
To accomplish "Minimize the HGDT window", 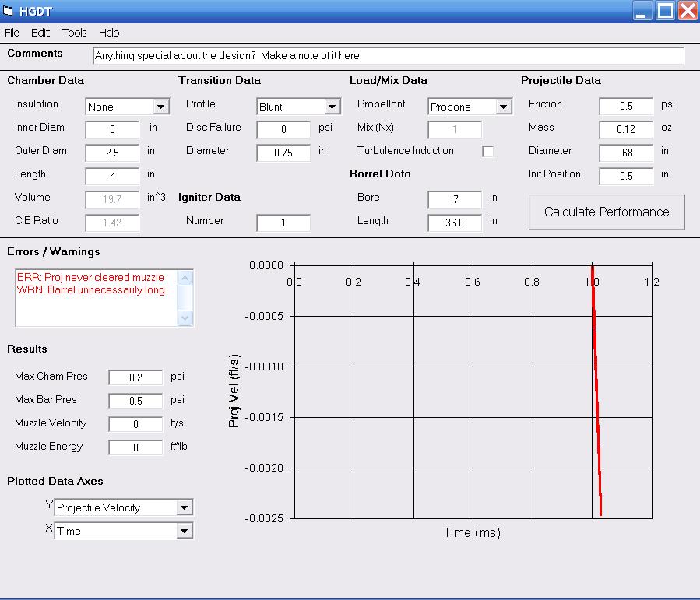I will (642, 10).
